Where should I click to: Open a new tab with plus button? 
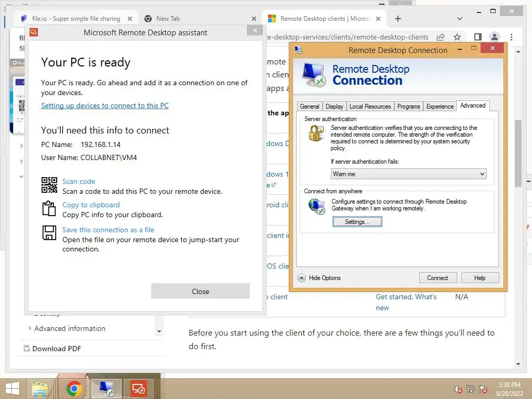tap(398, 19)
